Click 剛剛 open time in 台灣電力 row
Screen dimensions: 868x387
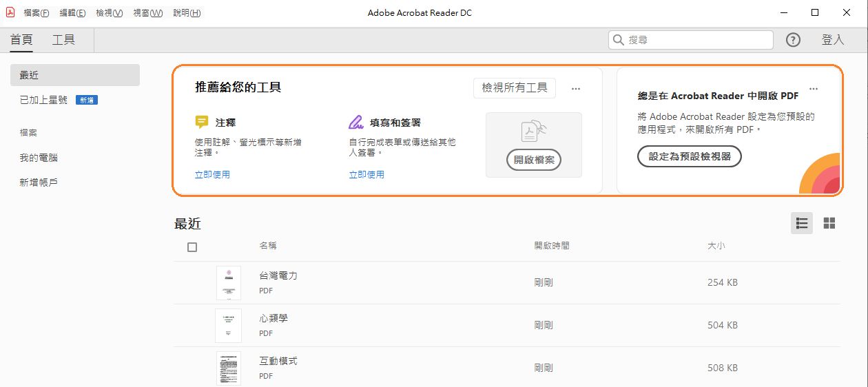[x=544, y=282]
